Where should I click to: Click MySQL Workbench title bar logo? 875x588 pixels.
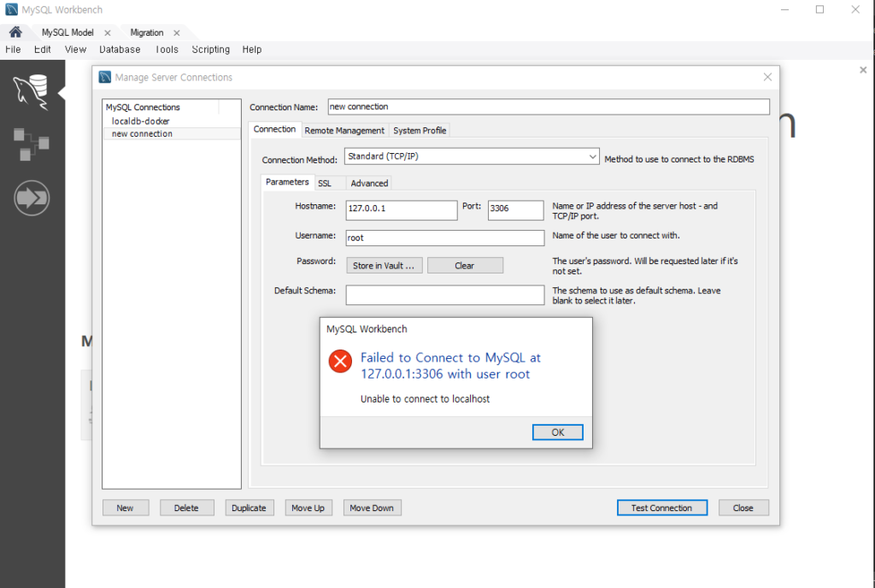[x=11, y=9]
